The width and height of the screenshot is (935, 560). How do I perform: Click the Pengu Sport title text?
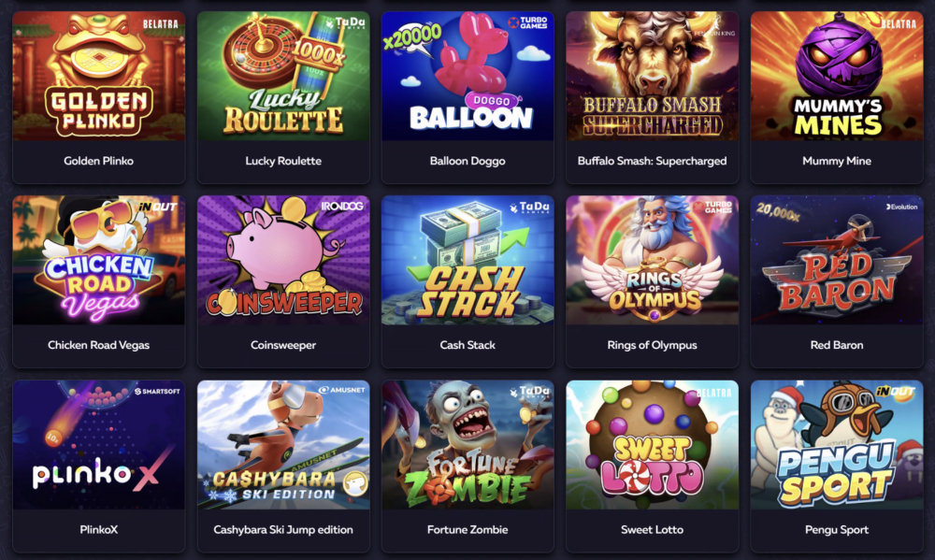coord(837,529)
